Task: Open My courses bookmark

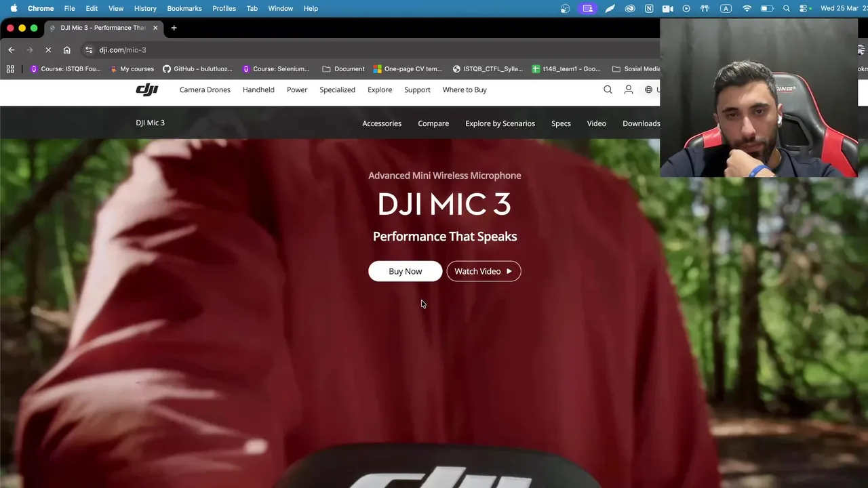Action: pyautogui.click(x=132, y=68)
